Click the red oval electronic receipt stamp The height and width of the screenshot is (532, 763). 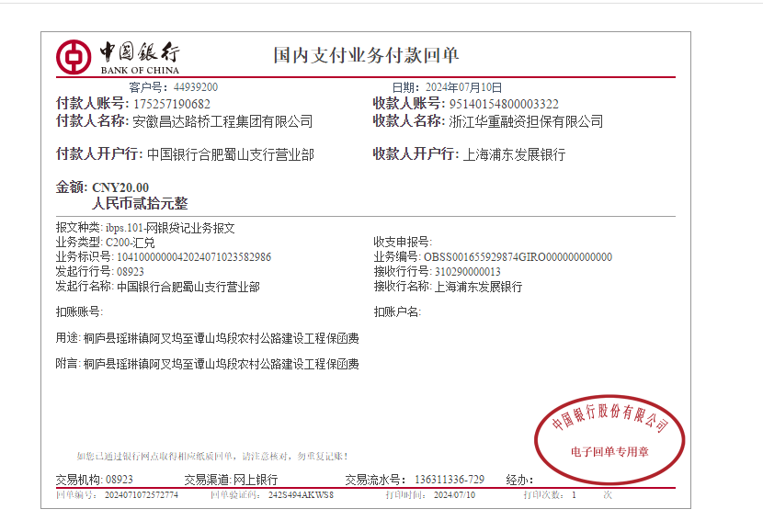point(609,436)
